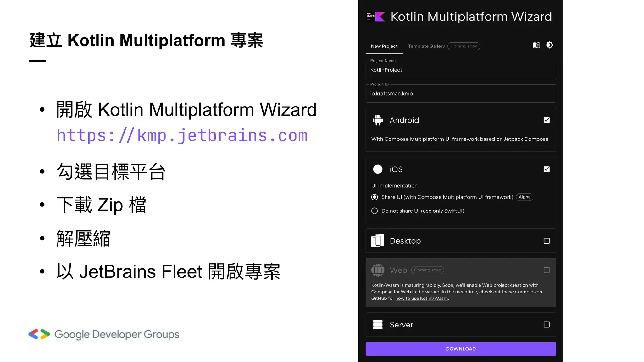Click the Android description about Jetpack Compose
Image resolution: width=644 pixels, height=362 pixels.
460,139
